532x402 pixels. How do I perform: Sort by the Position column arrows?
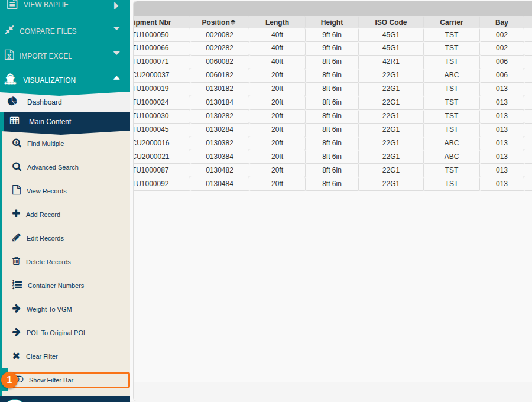tap(233, 22)
